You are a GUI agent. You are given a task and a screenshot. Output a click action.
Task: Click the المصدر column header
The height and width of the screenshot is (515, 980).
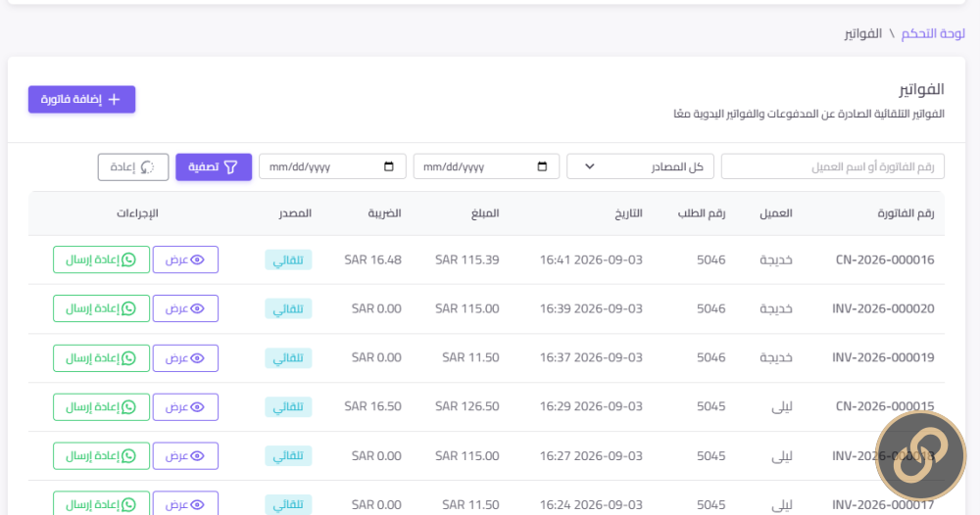[295, 213]
